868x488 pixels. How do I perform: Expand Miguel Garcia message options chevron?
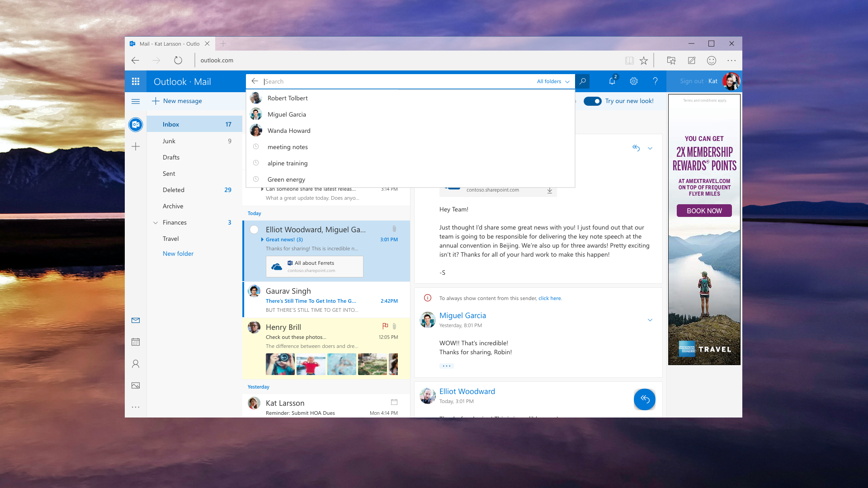(650, 320)
